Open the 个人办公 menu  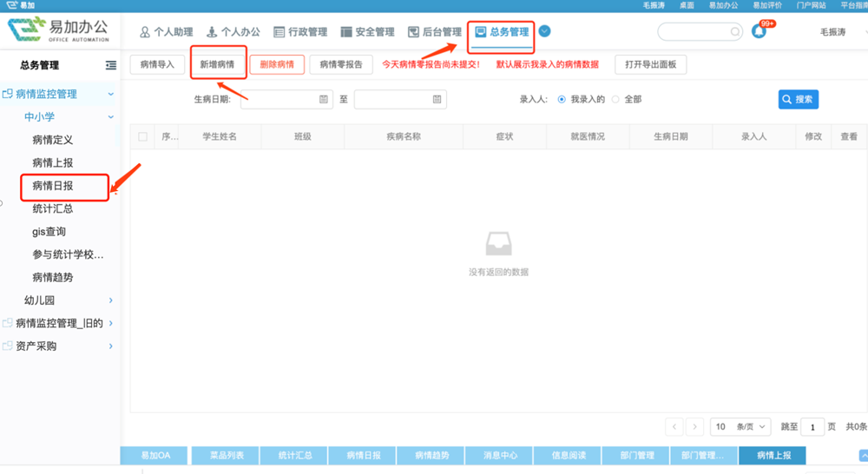[233, 32]
